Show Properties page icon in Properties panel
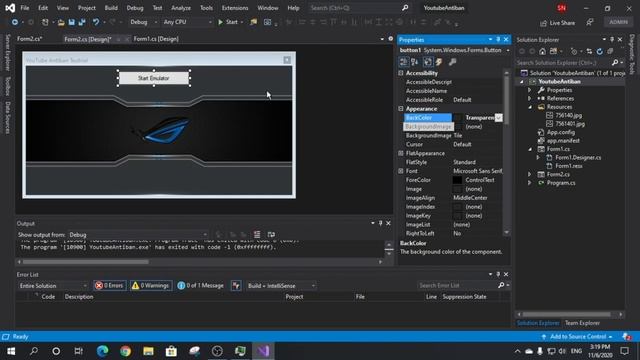 427,62
